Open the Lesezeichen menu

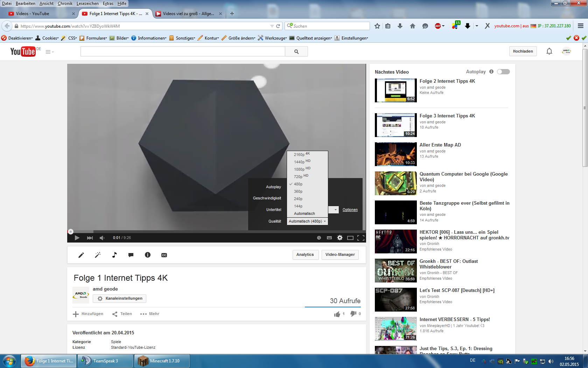point(87,4)
